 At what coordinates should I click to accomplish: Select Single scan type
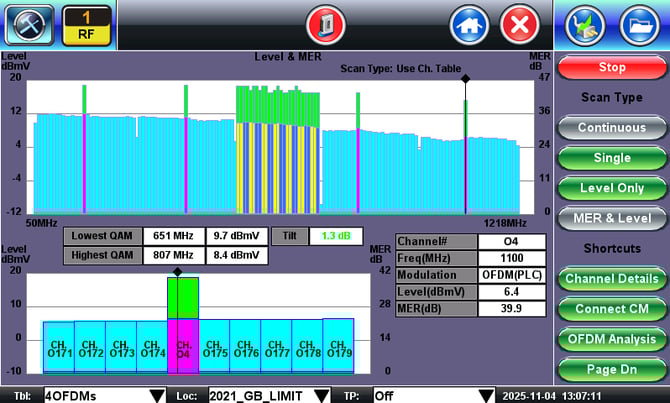pos(611,158)
